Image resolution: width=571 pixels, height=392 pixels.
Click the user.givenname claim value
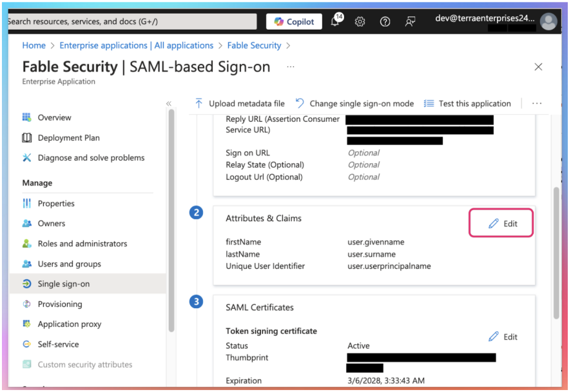(376, 242)
